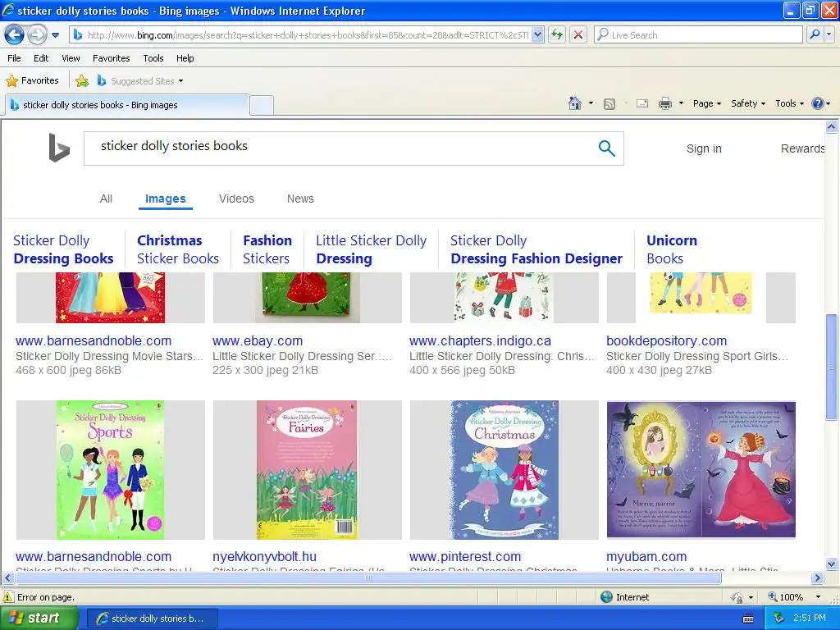
Task: Click the Internet Explorer taskbar button
Action: (x=152, y=619)
